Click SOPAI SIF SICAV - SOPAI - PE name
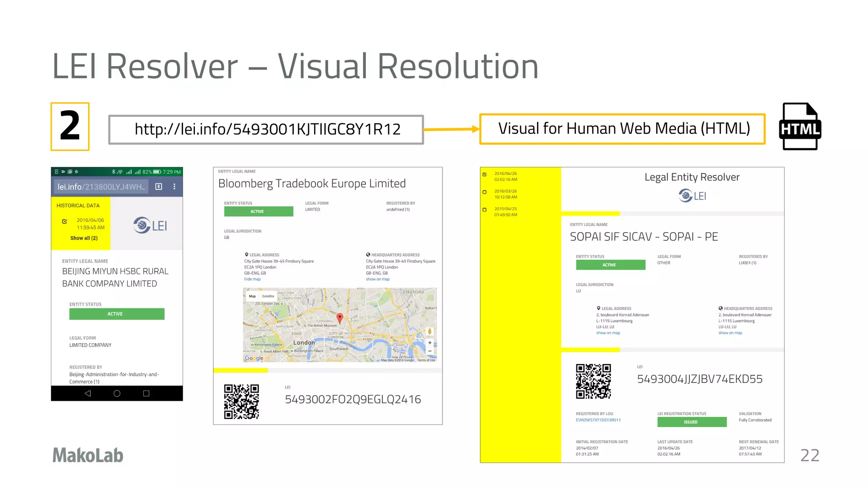868x488 pixels. coord(644,237)
